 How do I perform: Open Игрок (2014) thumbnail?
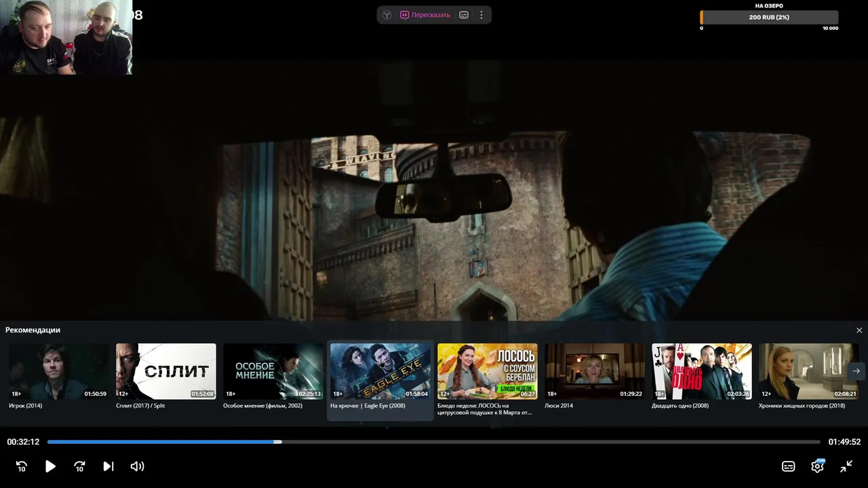(58, 371)
